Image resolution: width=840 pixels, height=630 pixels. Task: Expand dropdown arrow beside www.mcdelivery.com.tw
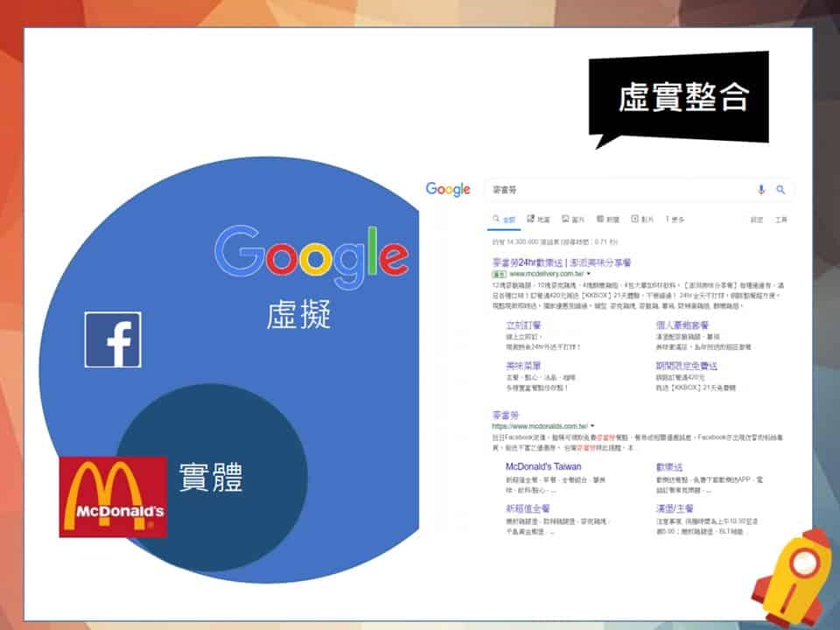pyautogui.click(x=589, y=274)
